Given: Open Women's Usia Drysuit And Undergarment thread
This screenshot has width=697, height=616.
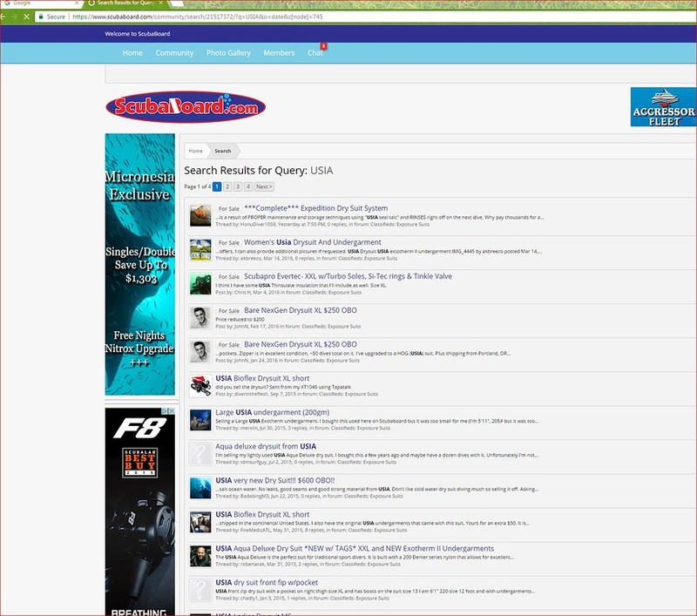Looking at the screenshot, I should coord(313,242).
